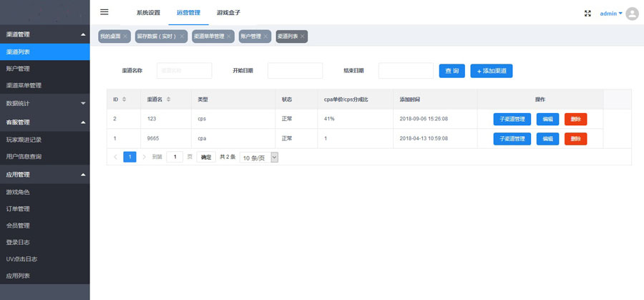
Task: Open the admin user dropdown
Action: (610, 14)
